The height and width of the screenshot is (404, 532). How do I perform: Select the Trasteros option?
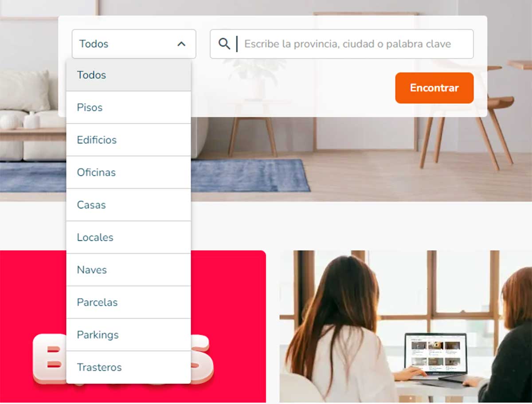pyautogui.click(x=129, y=367)
